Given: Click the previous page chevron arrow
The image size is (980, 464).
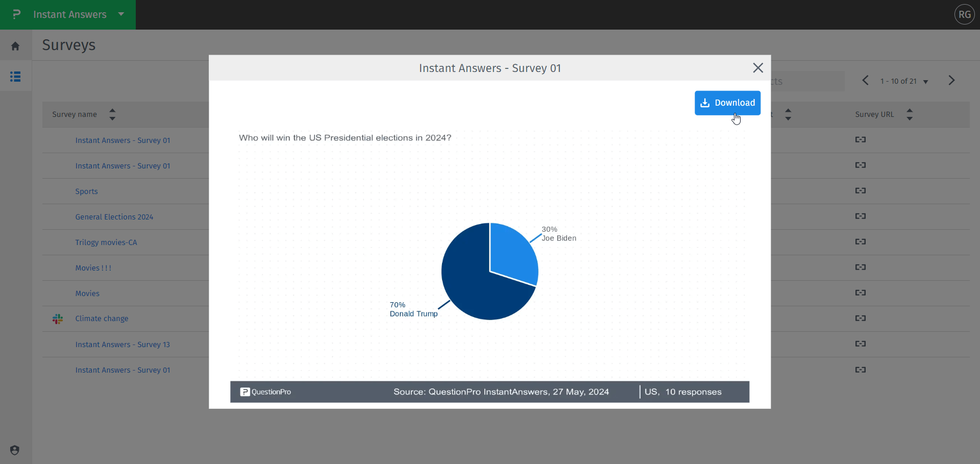Looking at the screenshot, I should coord(866,80).
